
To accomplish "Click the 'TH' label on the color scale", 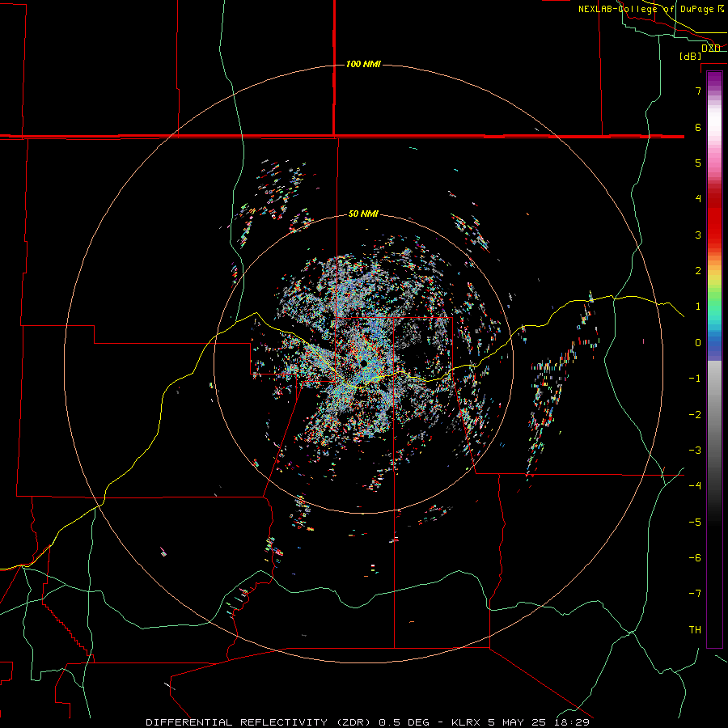I will 695,630.
